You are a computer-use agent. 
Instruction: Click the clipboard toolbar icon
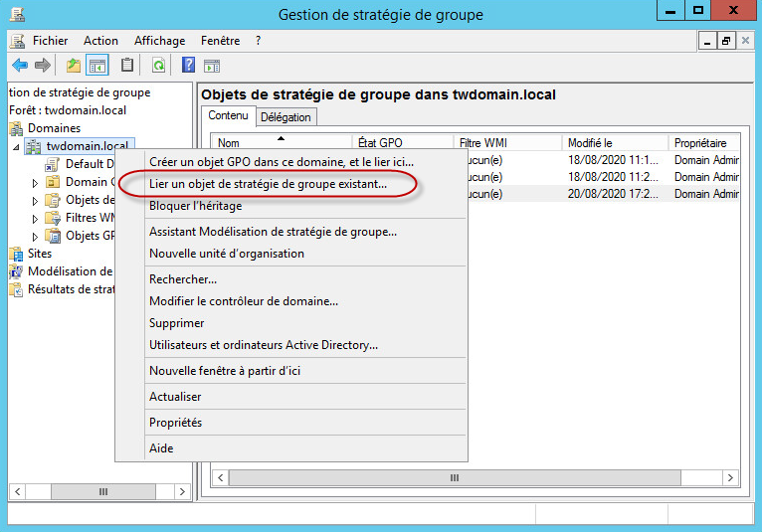127,66
